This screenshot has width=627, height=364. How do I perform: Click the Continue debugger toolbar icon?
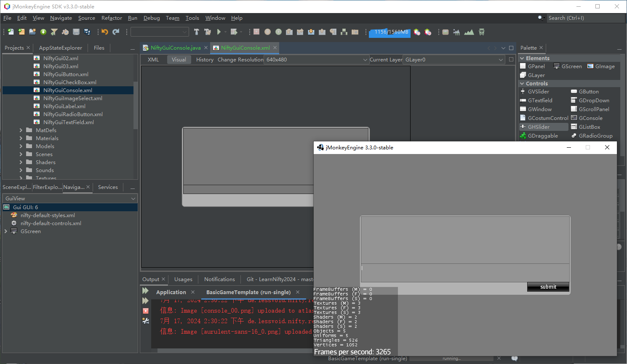click(278, 32)
